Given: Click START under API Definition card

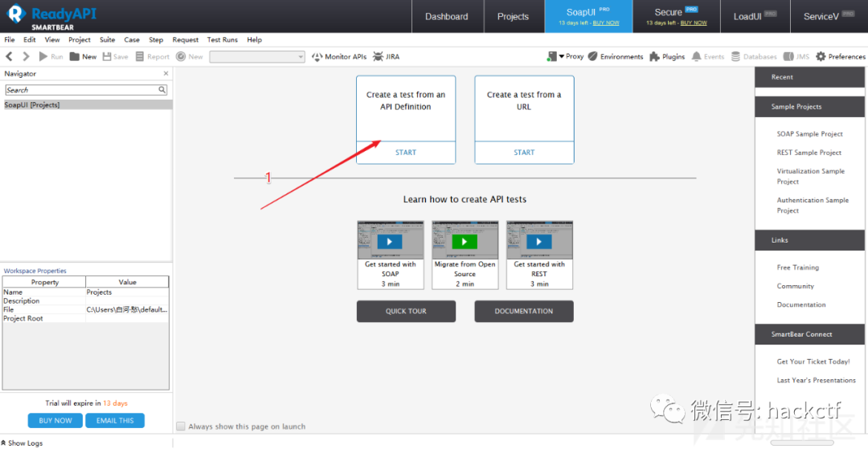Looking at the screenshot, I should point(406,153).
